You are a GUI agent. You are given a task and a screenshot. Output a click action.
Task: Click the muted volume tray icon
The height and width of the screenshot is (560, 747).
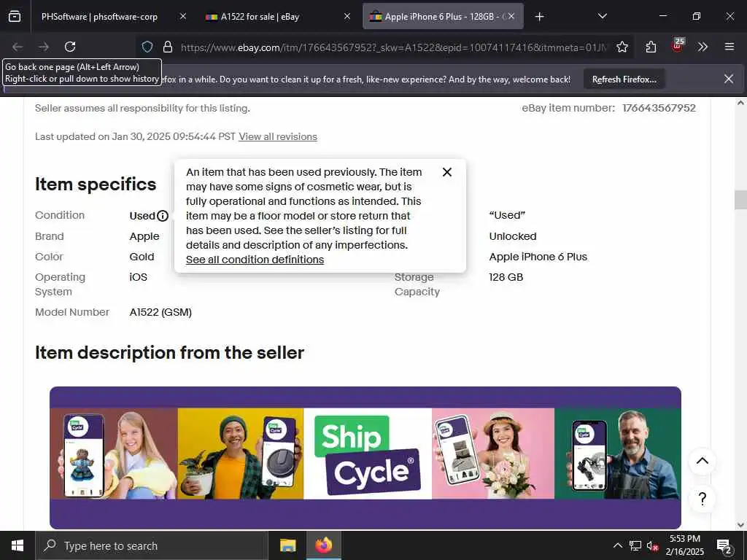(x=652, y=545)
